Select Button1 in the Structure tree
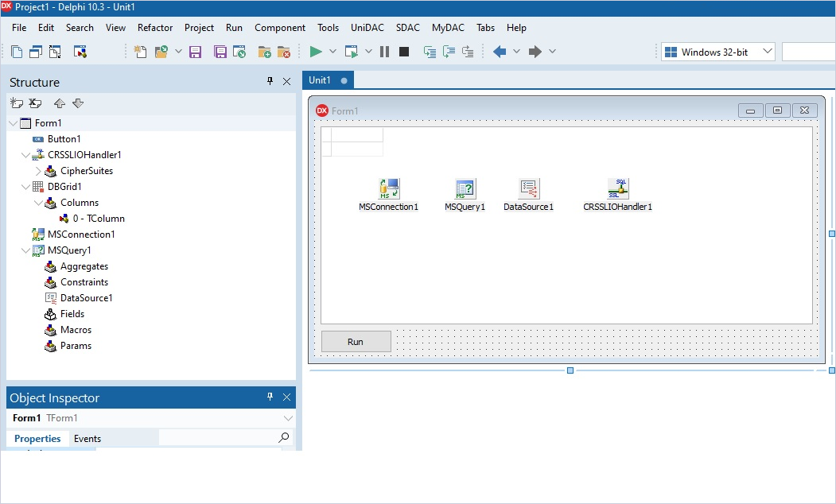This screenshot has height=504, width=836. point(64,139)
